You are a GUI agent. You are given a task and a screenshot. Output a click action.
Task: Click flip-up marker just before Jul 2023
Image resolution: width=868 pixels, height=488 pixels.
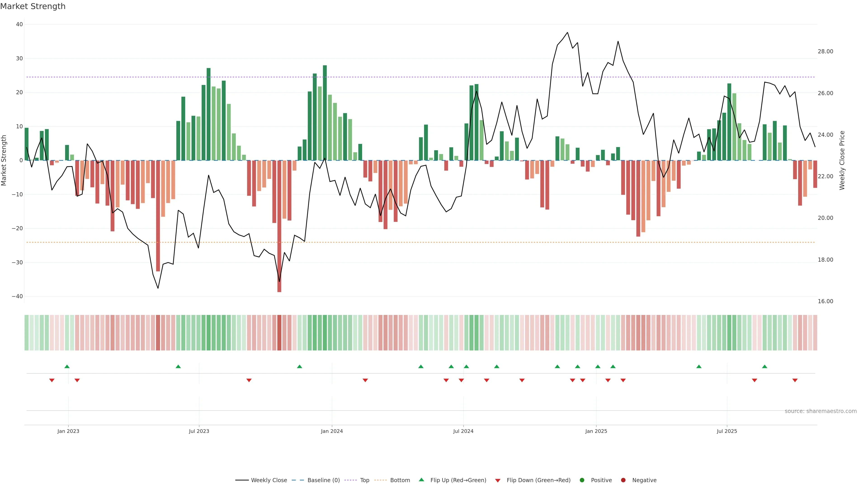point(178,366)
